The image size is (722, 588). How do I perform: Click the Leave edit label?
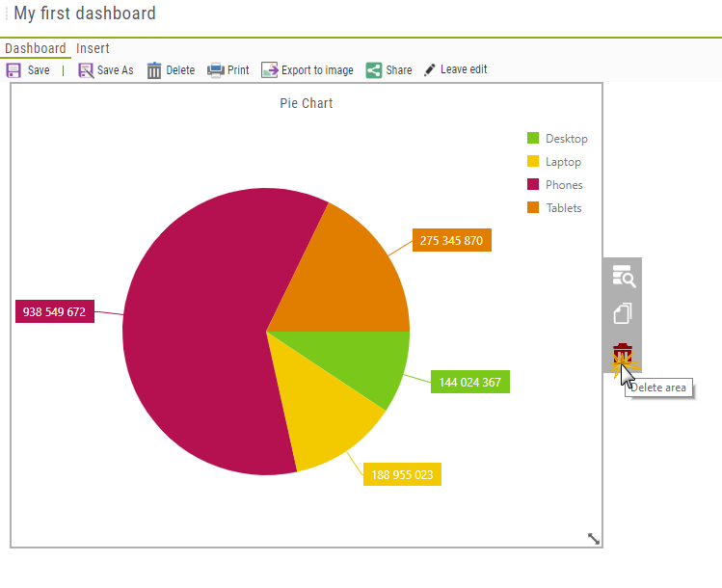pyautogui.click(x=464, y=69)
